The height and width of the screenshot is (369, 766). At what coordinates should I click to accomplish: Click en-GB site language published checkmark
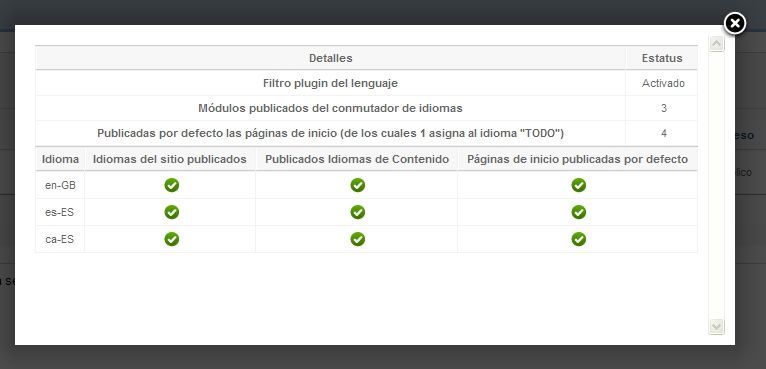[x=171, y=185]
